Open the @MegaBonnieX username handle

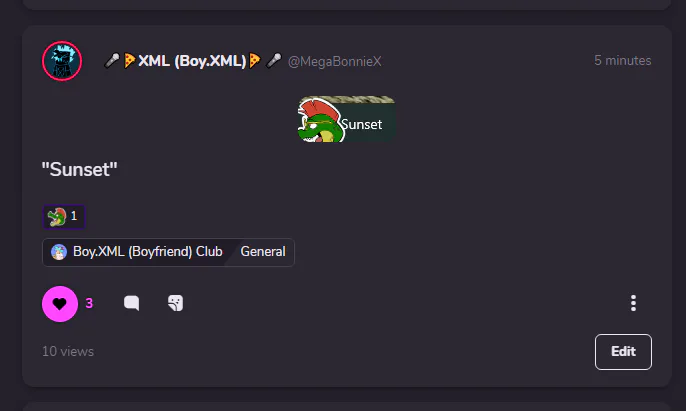334,61
